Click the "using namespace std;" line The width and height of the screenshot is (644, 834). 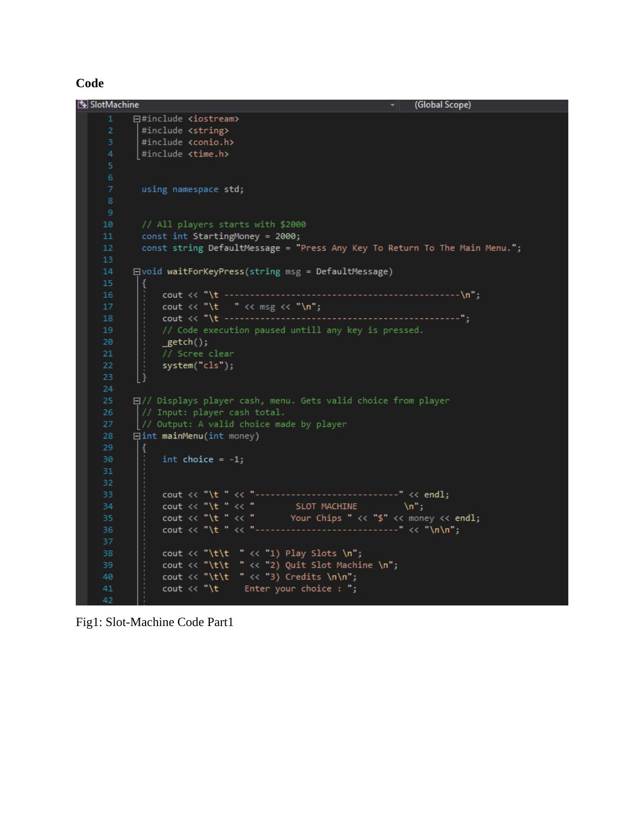point(192,190)
